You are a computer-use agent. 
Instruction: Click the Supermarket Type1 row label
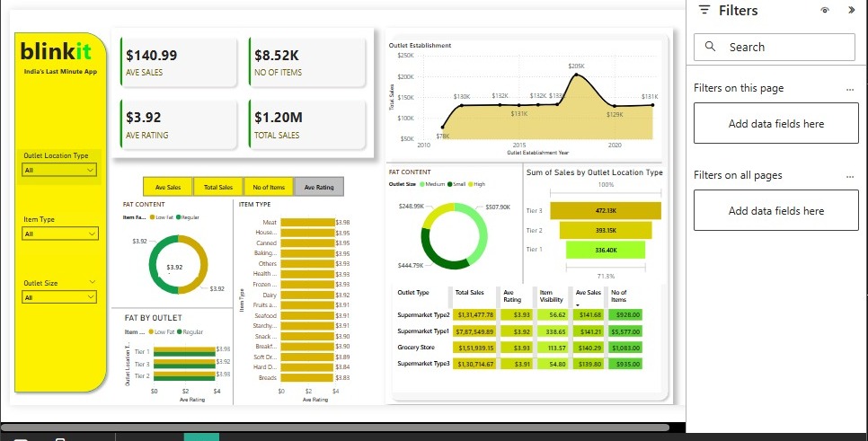pyautogui.click(x=423, y=331)
